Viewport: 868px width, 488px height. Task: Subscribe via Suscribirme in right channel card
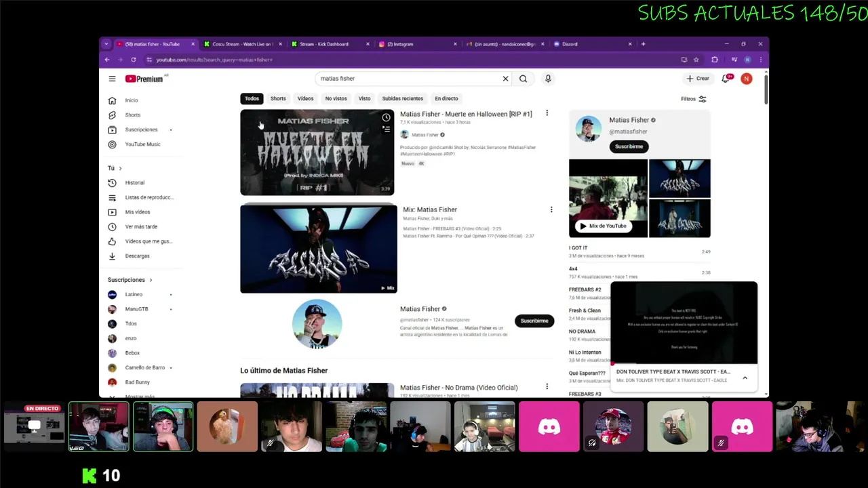(629, 146)
